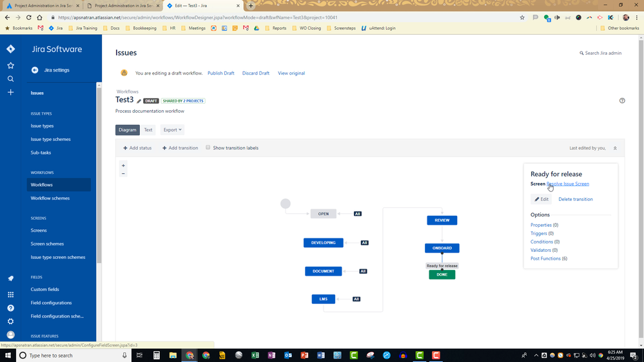The height and width of the screenshot is (362, 644).
Task: Zoom in the workflow diagram
Action: pyautogui.click(x=123, y=166)
